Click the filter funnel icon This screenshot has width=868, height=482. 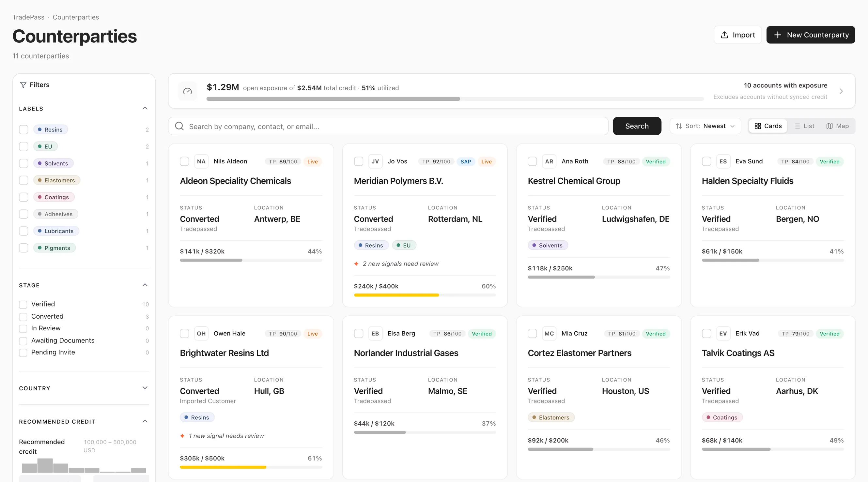point(23,85)
